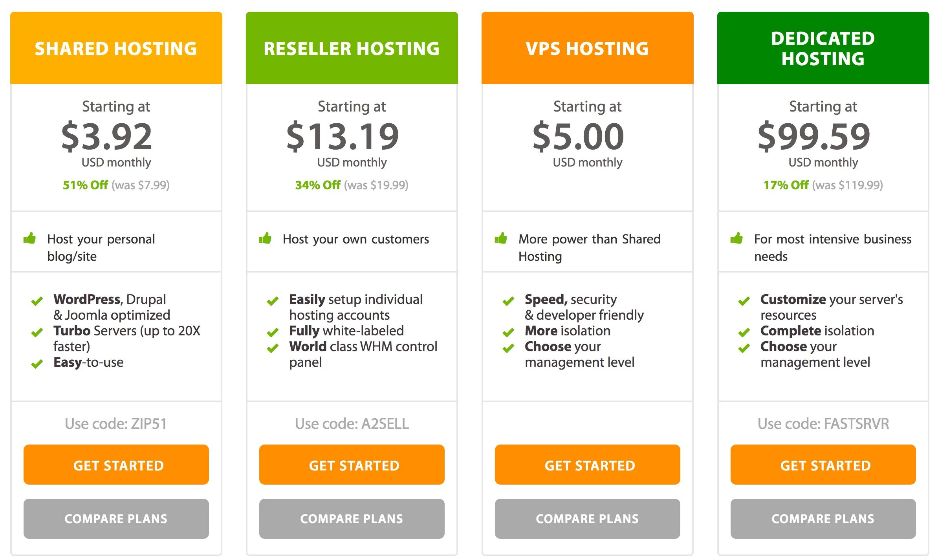Image resolution: width=938 pixels, height=560 pixels.
Task: Click the checkmark next to Complete isolation
Action: click(744, 333)
